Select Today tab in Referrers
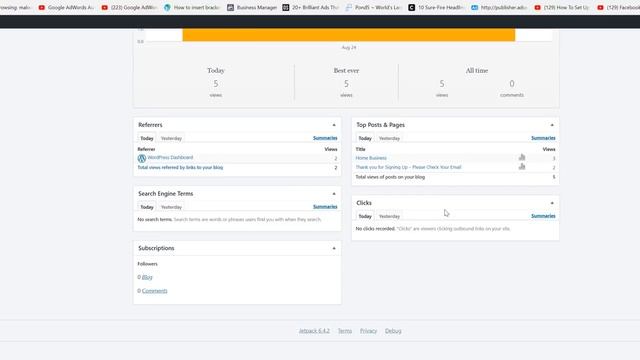640x360 pixels. tap(147, 138)
